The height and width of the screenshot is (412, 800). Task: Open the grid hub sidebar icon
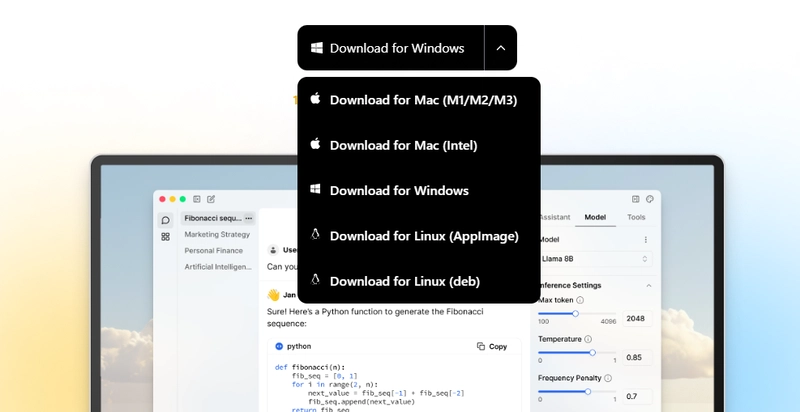pyautogui.click(x=165, y=237)
